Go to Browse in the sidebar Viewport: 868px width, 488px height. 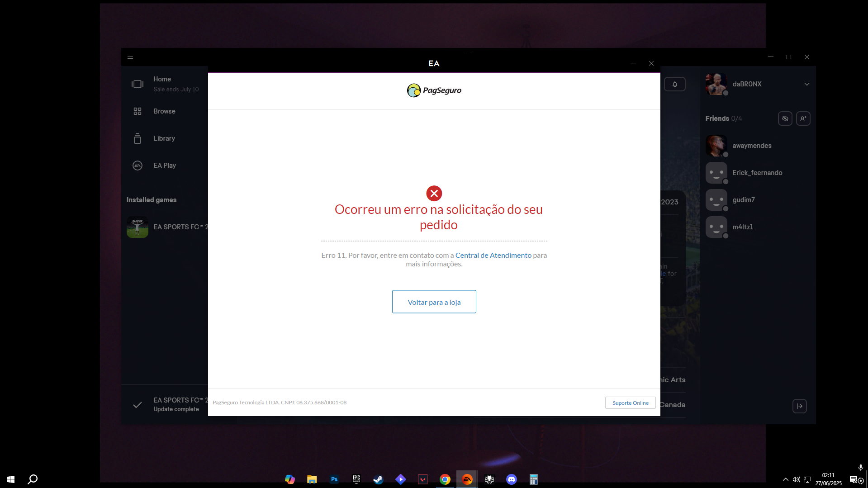coord(164,111)
